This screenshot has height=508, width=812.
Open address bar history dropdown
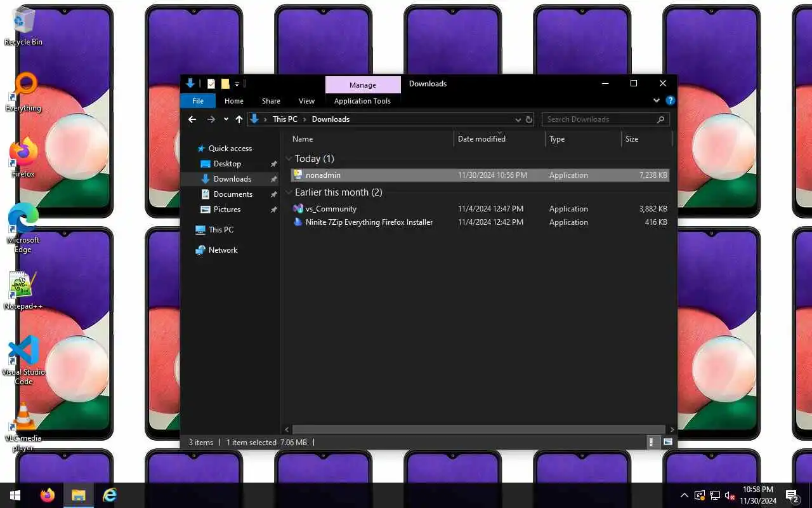pyautogui.click(x=518, y=119)
